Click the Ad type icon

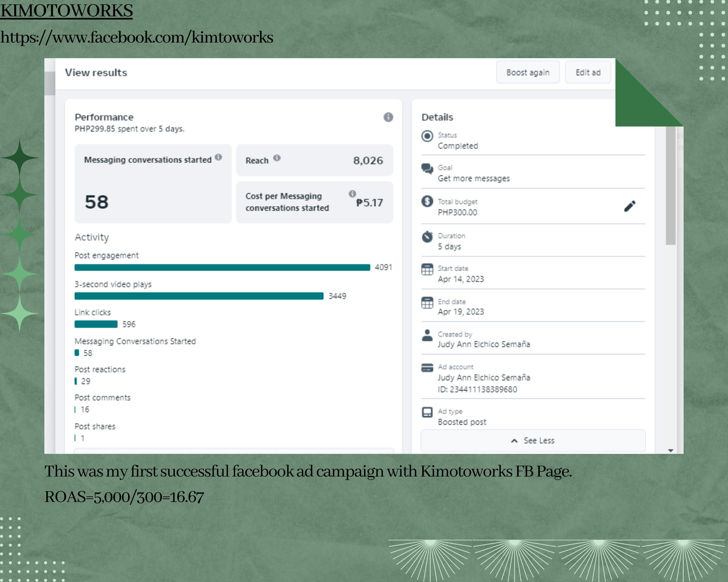427,412
